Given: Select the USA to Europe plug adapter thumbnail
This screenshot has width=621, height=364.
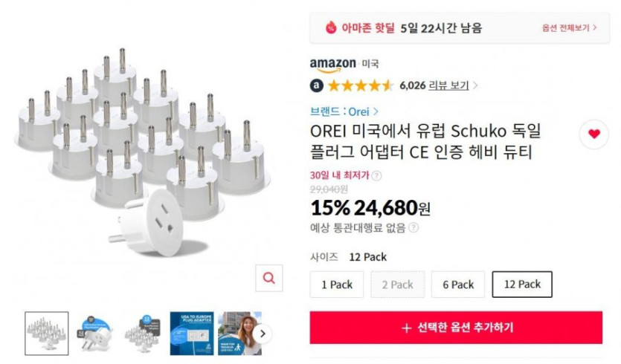Looking at the screenshot, I should click(191, 334).
